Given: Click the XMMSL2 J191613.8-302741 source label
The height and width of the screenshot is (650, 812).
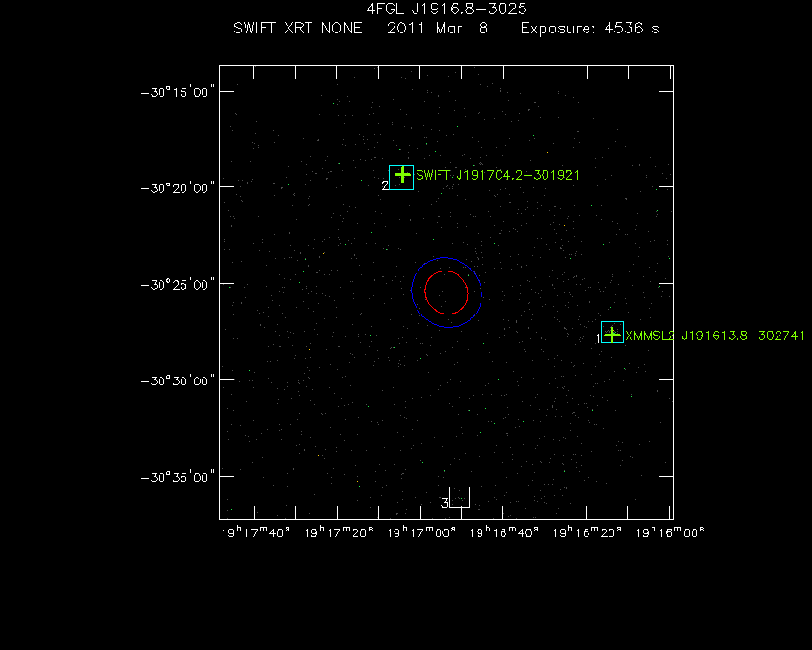Looking at the screenshot, I should [716, 336].
